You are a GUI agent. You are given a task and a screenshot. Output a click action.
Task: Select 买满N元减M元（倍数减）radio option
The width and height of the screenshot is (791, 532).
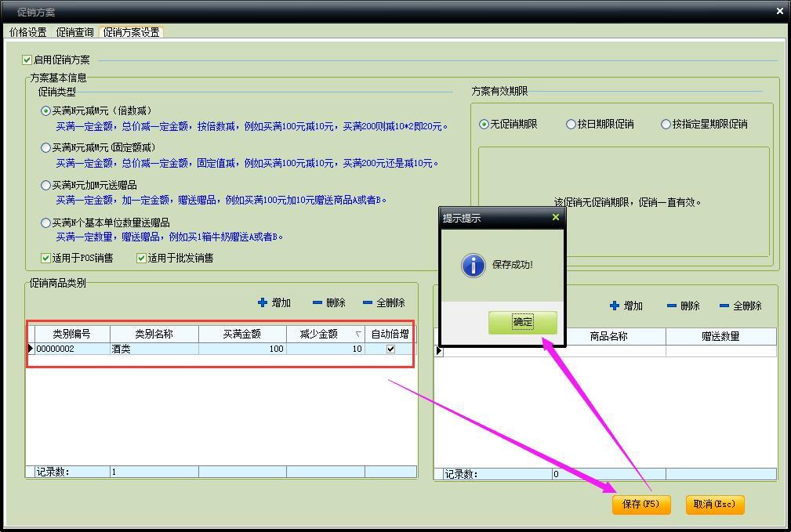click(x=45, y=111)
